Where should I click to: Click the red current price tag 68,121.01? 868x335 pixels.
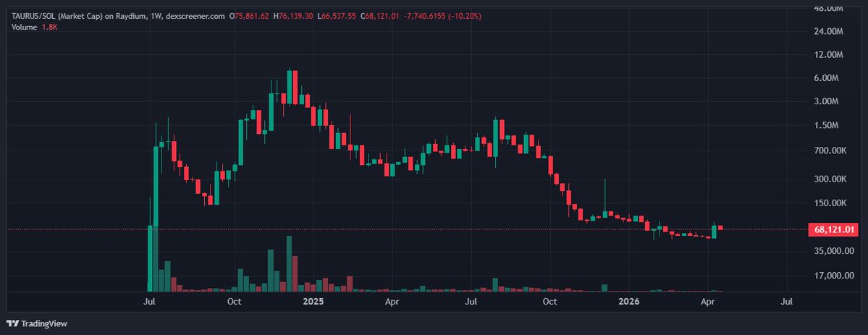[835, 229]
